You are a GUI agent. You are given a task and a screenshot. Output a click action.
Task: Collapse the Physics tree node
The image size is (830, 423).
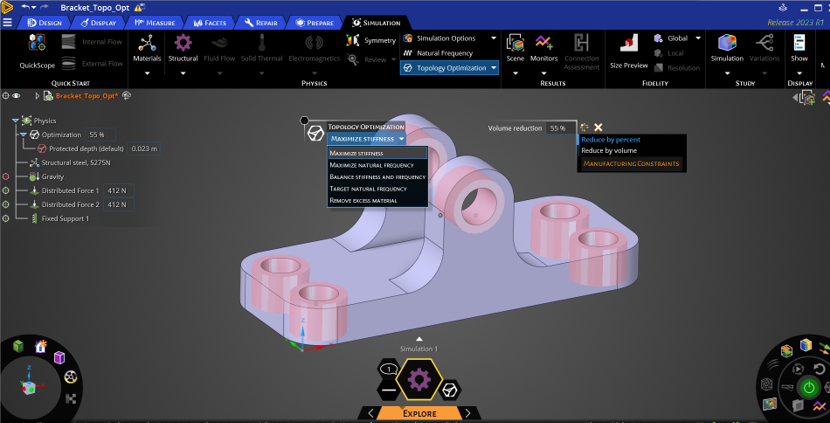(x=15, y=121)
